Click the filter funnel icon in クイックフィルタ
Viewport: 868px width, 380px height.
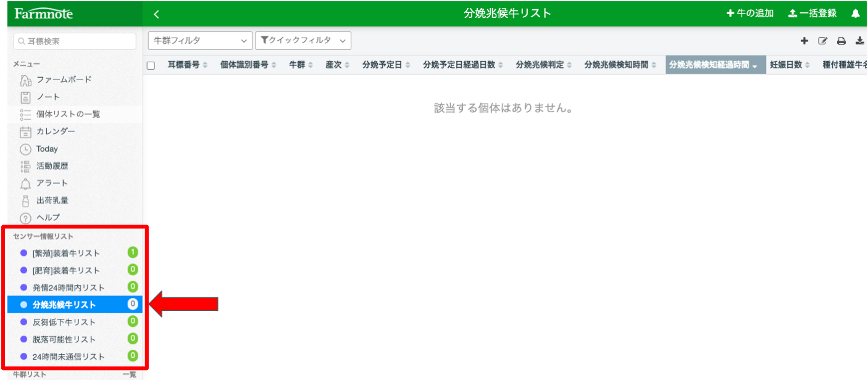click(x=264, y=41)
